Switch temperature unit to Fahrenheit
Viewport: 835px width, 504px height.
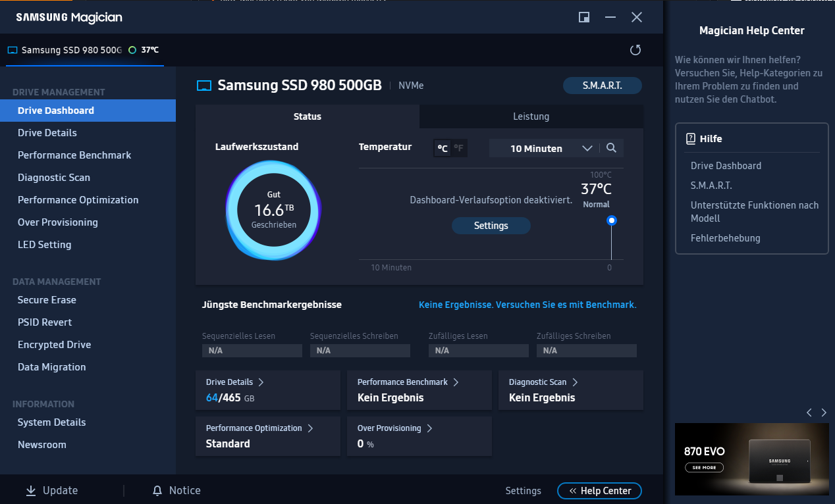pos(458,148)
